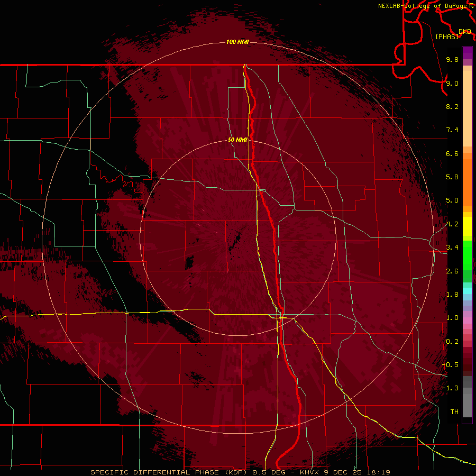Pick the yellow segment of the color scale
Screen dimensions: 476x476
point(467,226)
